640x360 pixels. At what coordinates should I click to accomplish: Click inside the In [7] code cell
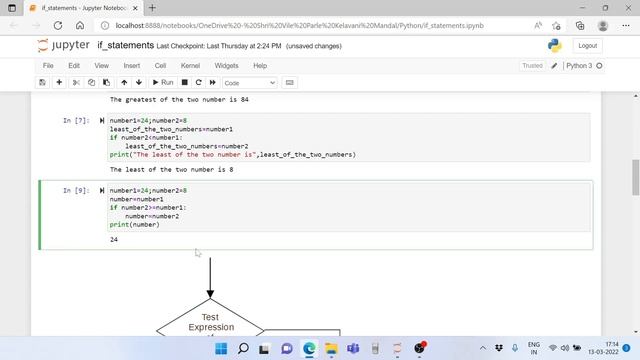click(x=349, y=138)
